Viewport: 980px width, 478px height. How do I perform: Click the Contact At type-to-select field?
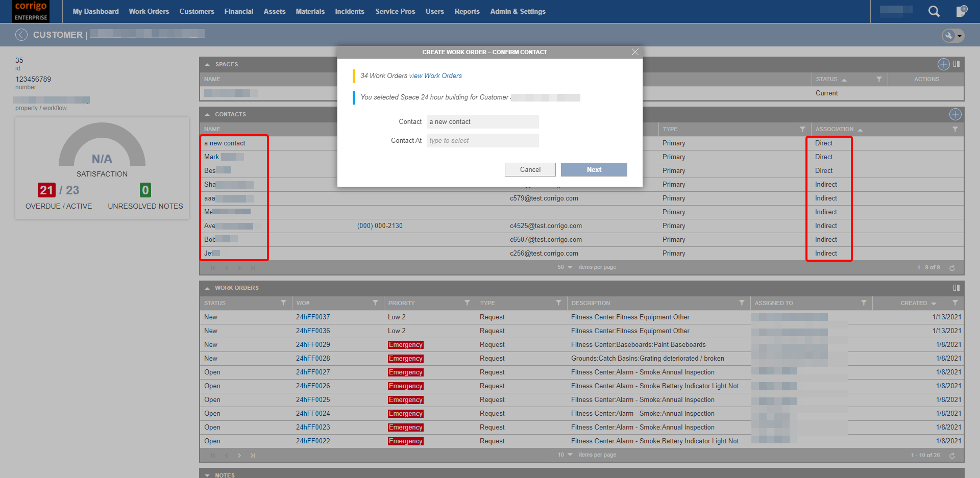click(482, 140)
